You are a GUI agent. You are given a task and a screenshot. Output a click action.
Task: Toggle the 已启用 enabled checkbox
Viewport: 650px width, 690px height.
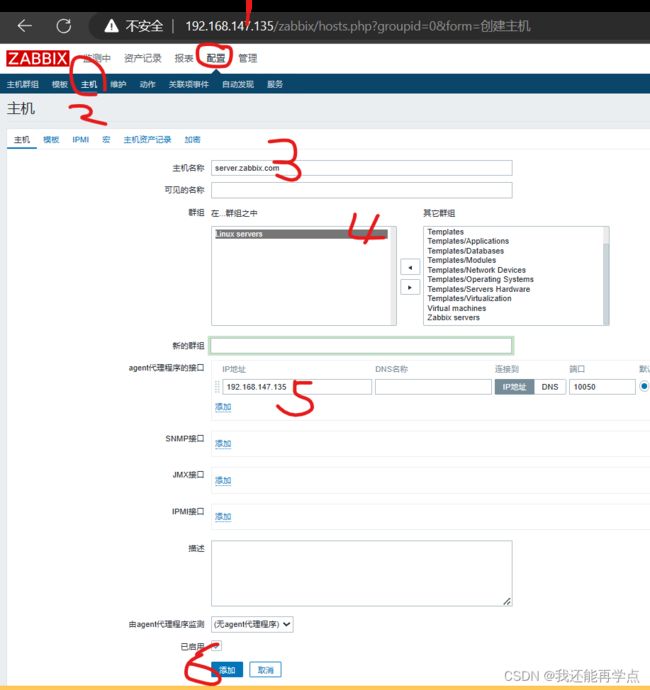(x=217, y=646)
